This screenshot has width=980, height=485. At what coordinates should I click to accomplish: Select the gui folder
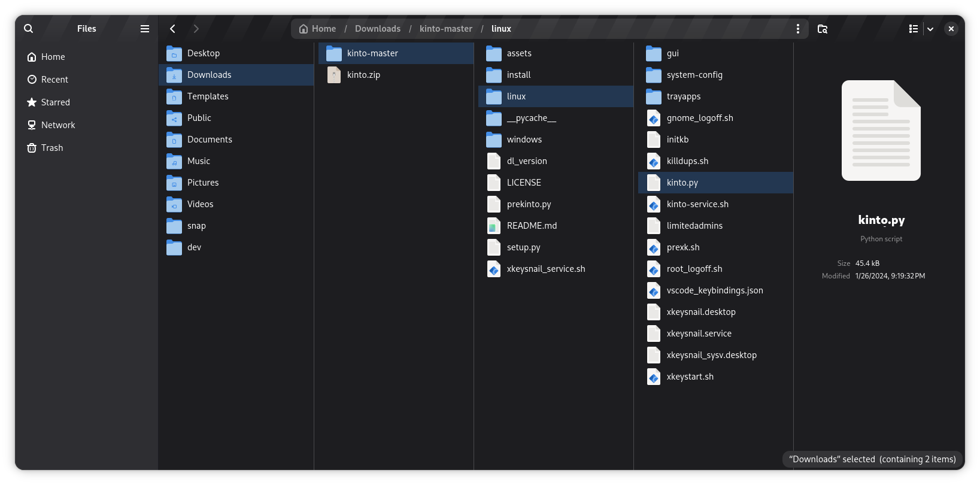click(716, 53)
